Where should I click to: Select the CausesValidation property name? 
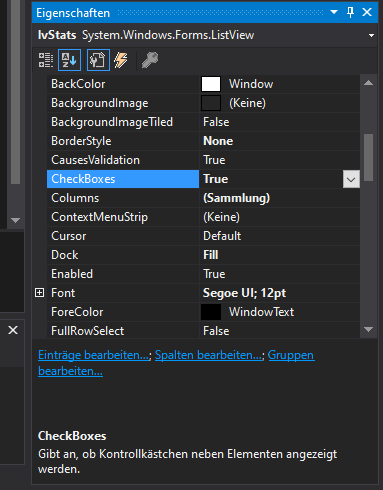point(95,160)
